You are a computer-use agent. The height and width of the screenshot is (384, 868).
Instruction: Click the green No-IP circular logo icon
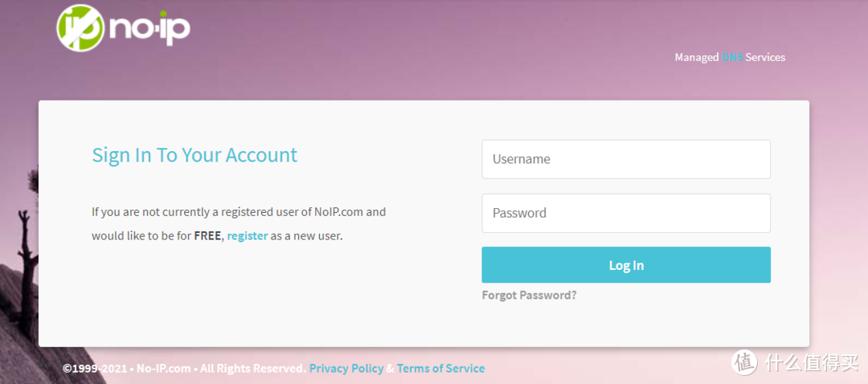80,28
